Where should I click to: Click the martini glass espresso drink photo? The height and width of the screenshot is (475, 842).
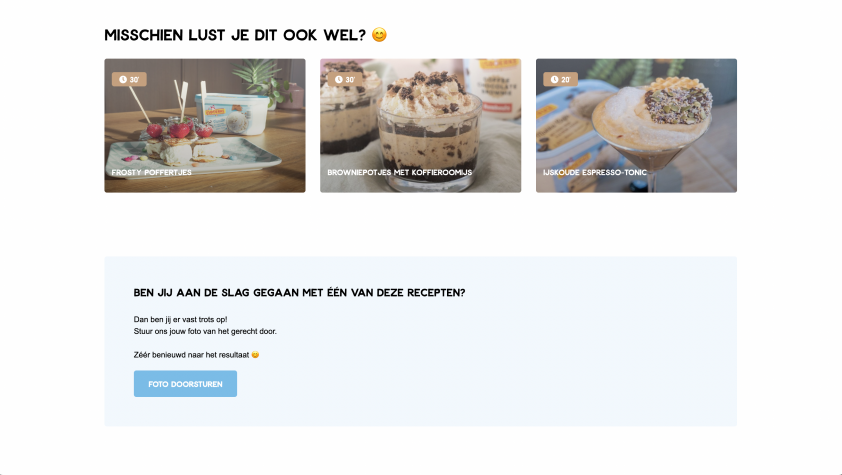tap(636, 126)
